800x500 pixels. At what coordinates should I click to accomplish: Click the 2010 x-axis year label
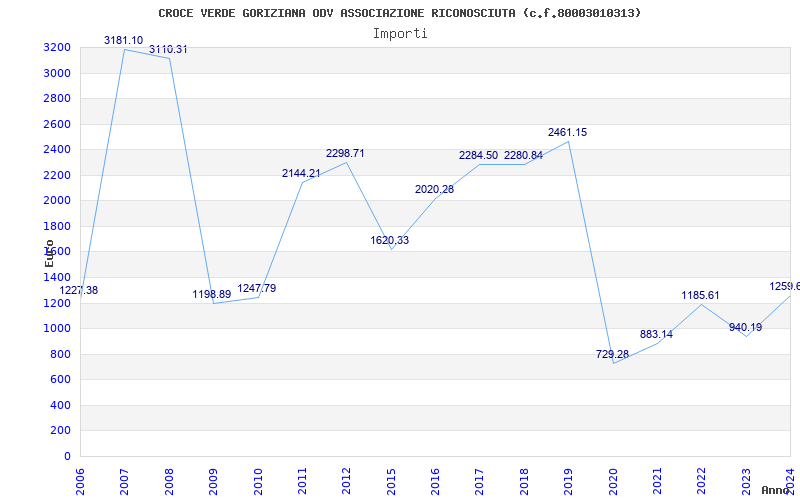[258, 481]
